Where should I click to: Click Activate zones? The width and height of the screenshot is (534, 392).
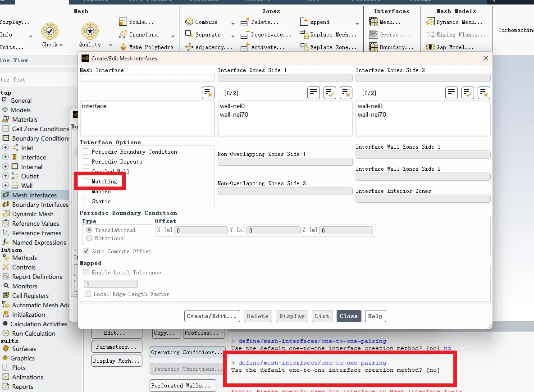click(263, 47)
